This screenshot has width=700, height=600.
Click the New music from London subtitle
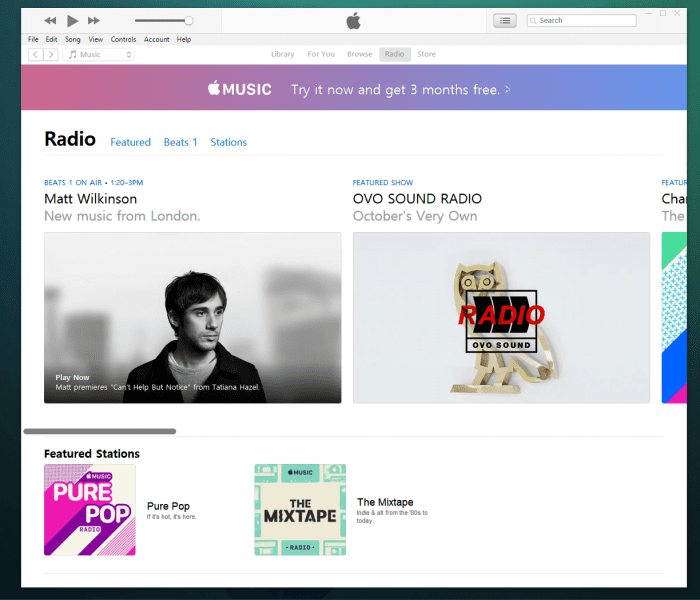tap(122, 216)
